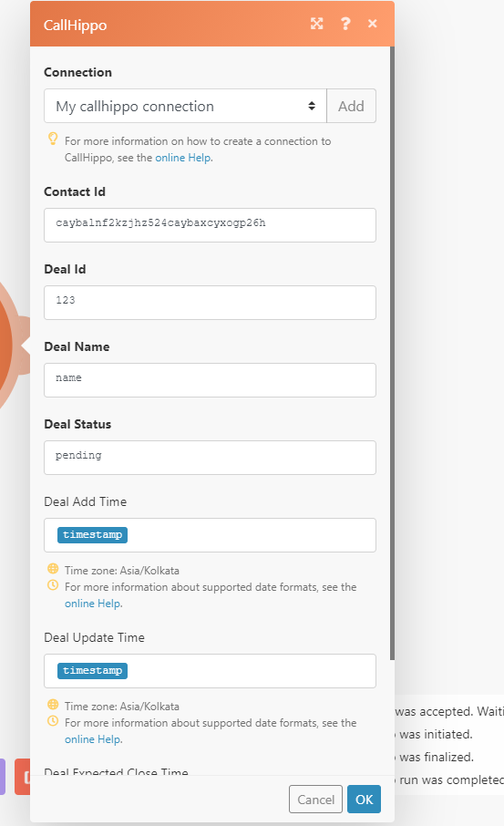Select the timestamp pill in Deal Add Time

[x=92, y=534]
